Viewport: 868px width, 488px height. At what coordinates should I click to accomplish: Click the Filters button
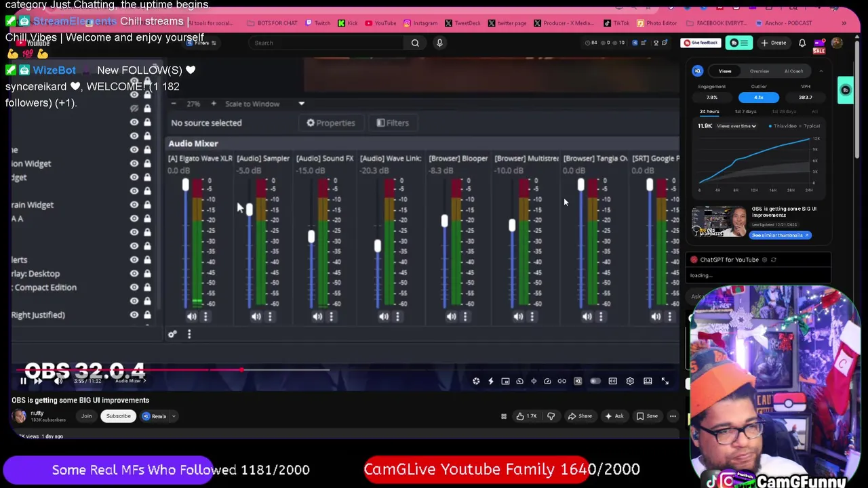[393, 123]
